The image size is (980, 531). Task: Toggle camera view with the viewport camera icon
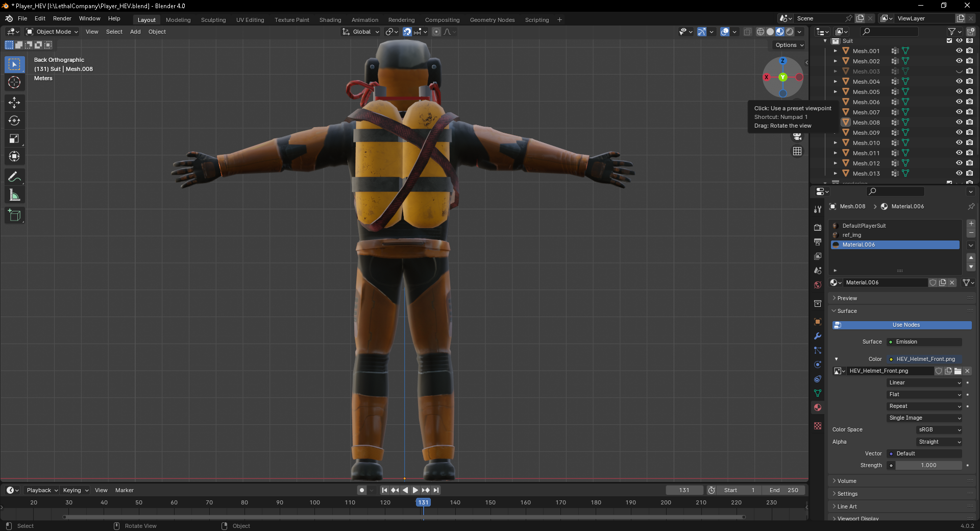(x=797, y=136)
